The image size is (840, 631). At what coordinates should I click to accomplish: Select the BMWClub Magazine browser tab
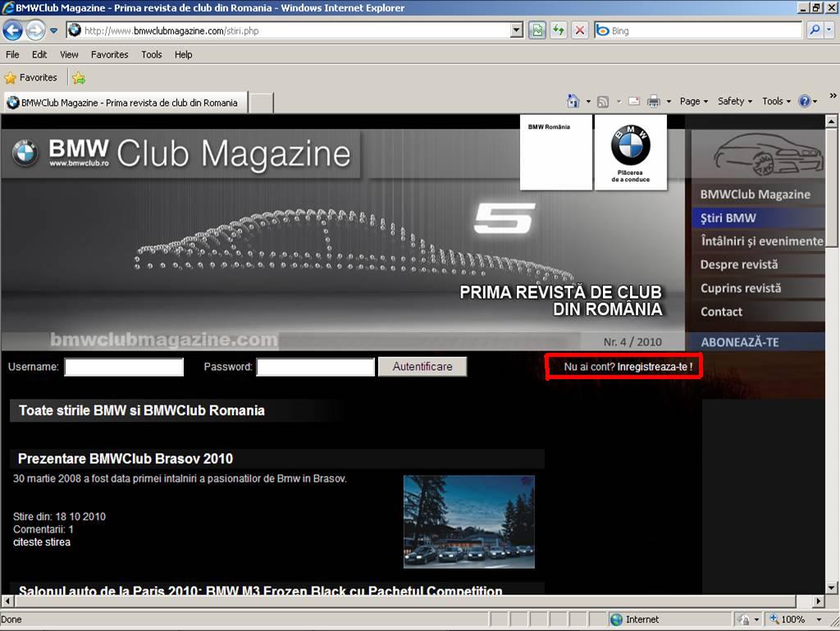(x=125, y=103)
